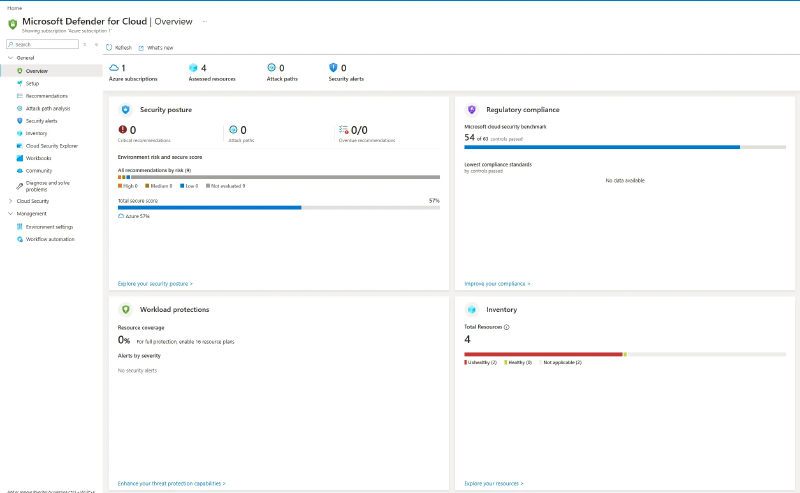This screenshot has width=800, height=493.
Task: Click the What's new icon
Action: click(x=141, y=48)
